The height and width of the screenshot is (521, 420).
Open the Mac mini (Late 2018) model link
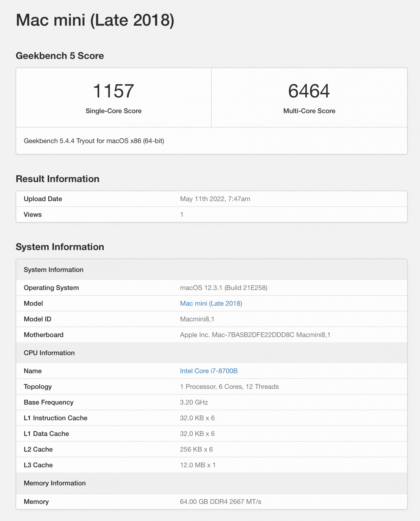coord(211,303)
